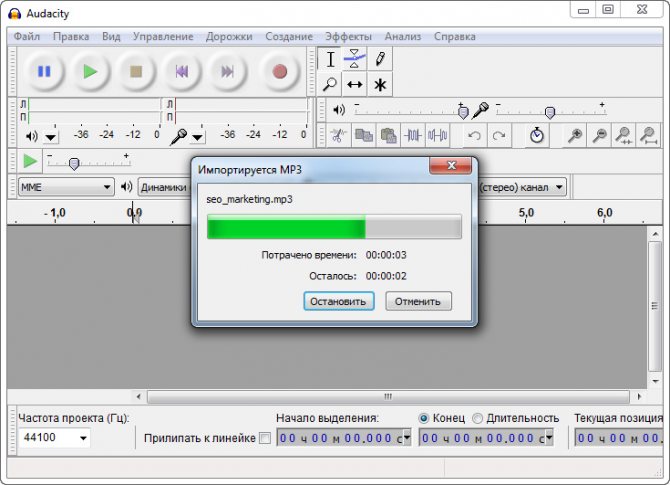Click the vertical scrollbar down arrow

pyautogui.click(x=655, y=381)
